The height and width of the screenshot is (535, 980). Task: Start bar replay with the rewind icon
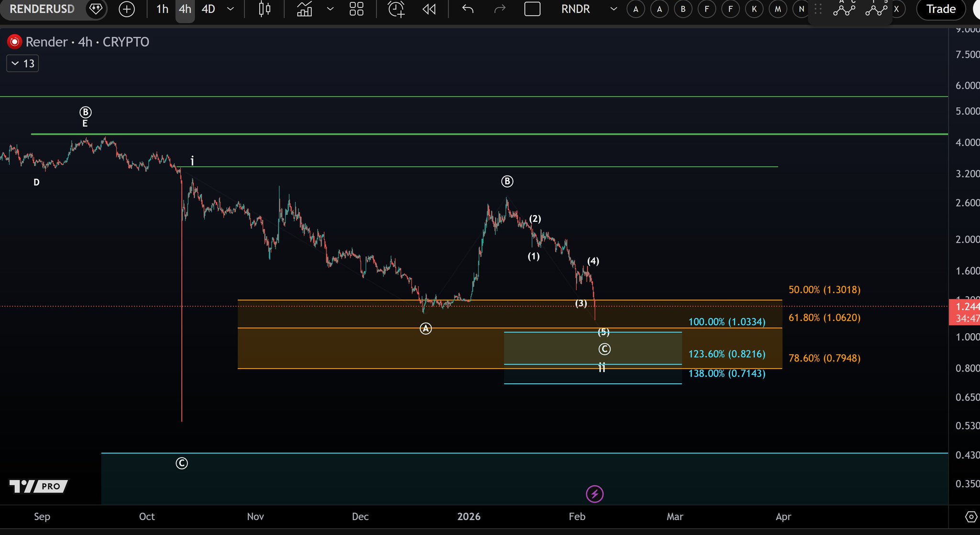point(429,9)
